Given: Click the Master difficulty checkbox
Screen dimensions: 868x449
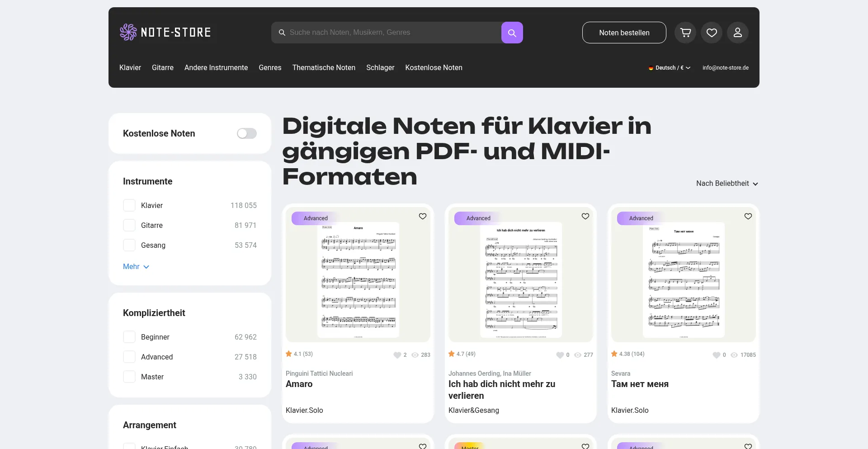Looking at the screenshot, I should coord(129,376).
